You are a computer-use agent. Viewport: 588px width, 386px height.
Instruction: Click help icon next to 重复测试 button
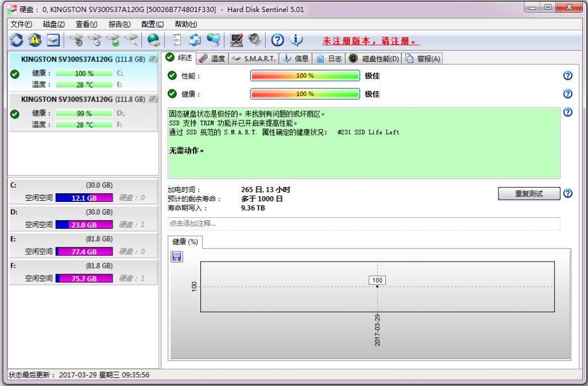point(568,193)
